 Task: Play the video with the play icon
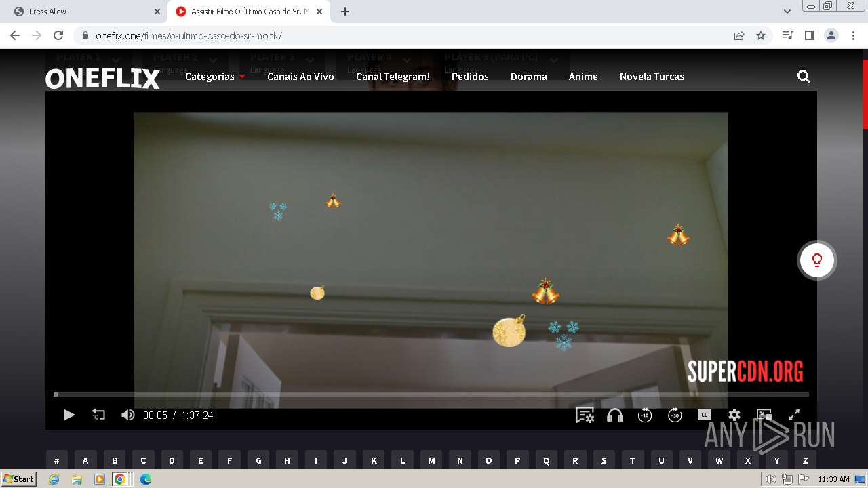69,415
